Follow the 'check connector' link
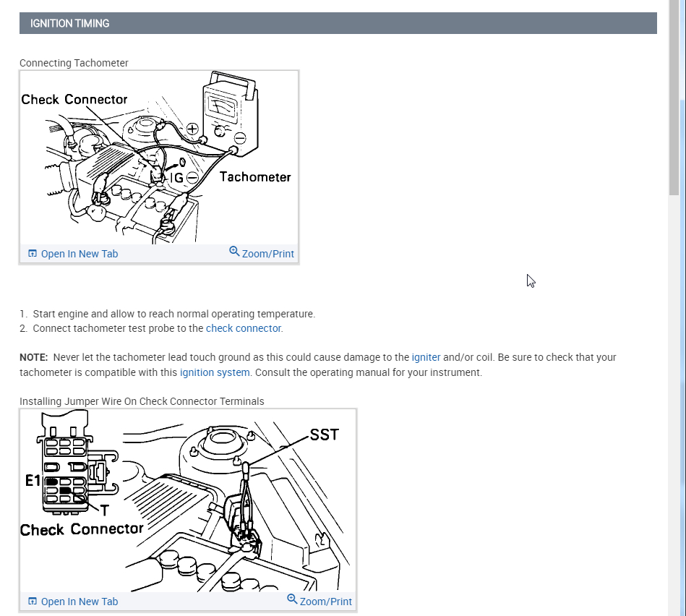686x616 pixels. point(244,328)
